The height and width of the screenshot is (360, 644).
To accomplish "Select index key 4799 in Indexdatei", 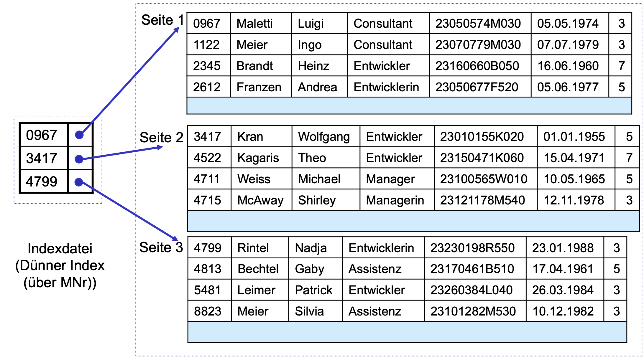I will pos(44,181).
